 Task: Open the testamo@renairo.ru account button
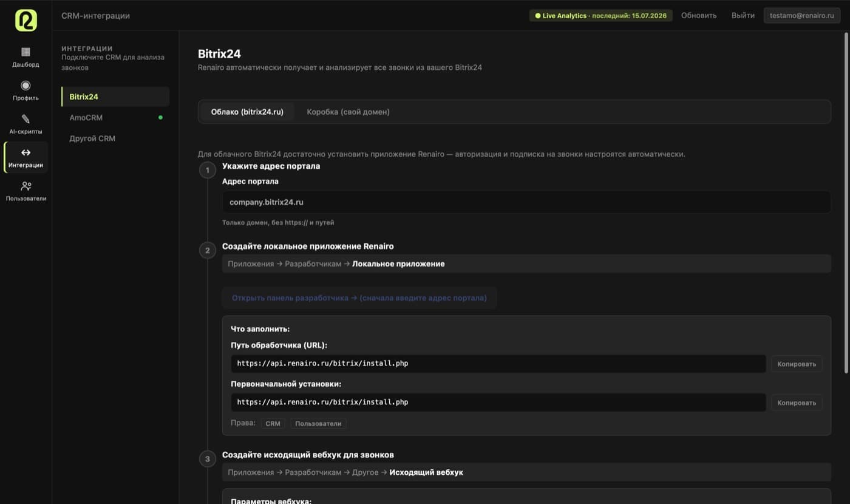pyautogui.click(x=802, y=15)
